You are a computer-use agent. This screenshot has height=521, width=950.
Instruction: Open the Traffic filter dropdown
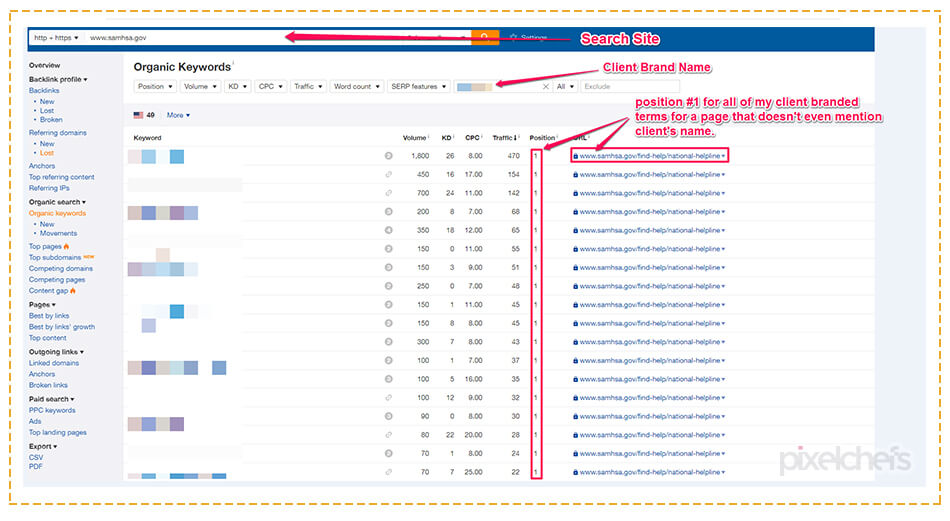click(x=308, y=87)
